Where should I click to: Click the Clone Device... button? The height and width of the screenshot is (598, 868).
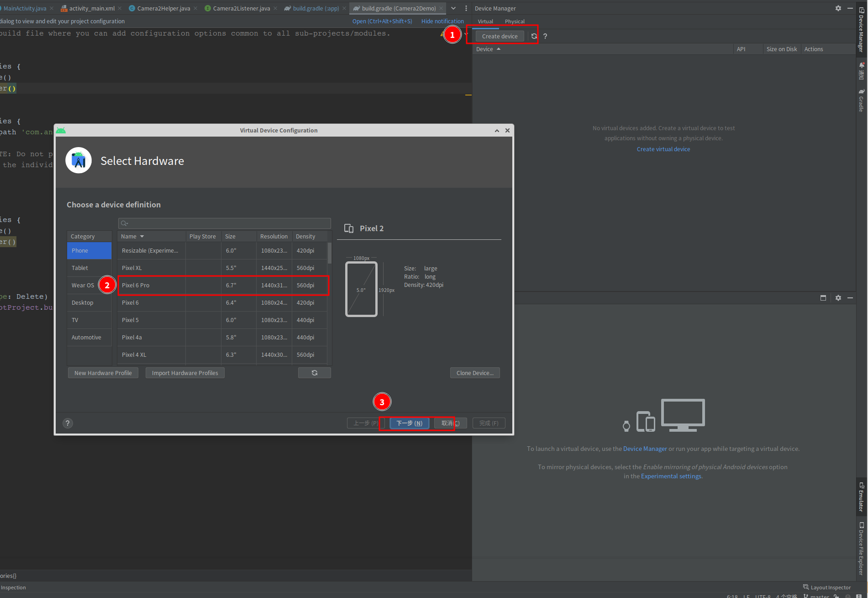click(x=475, y=373)
